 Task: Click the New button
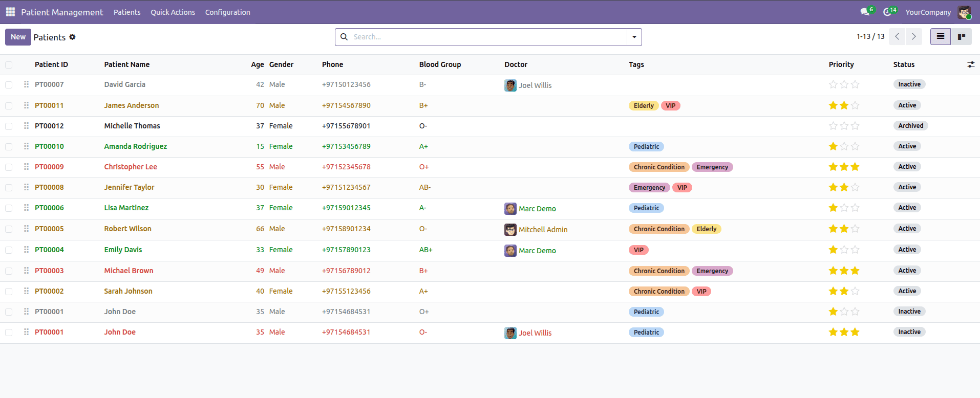18,37
